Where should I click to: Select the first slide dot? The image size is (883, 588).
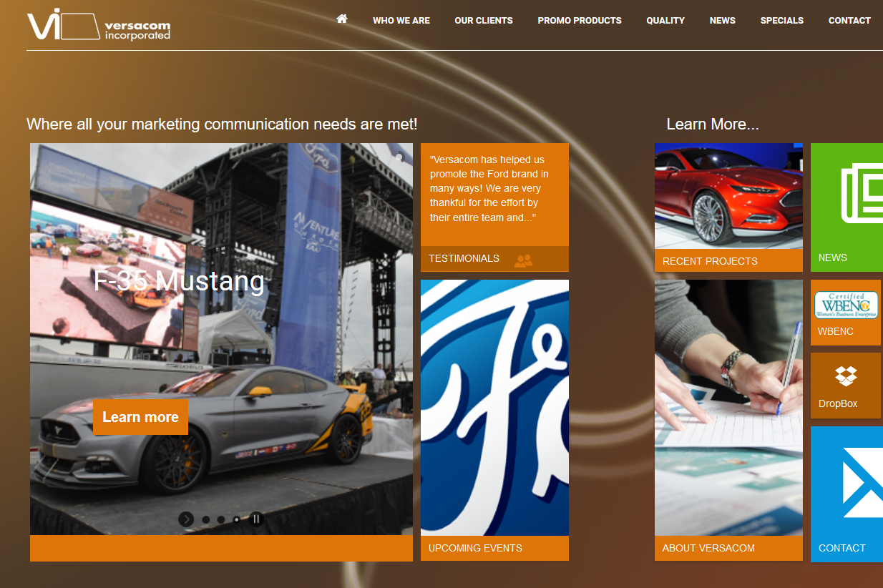[206, 520]
